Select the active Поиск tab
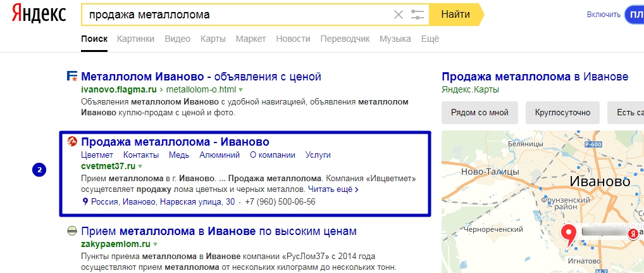644x273 pixels. point(94,39)
